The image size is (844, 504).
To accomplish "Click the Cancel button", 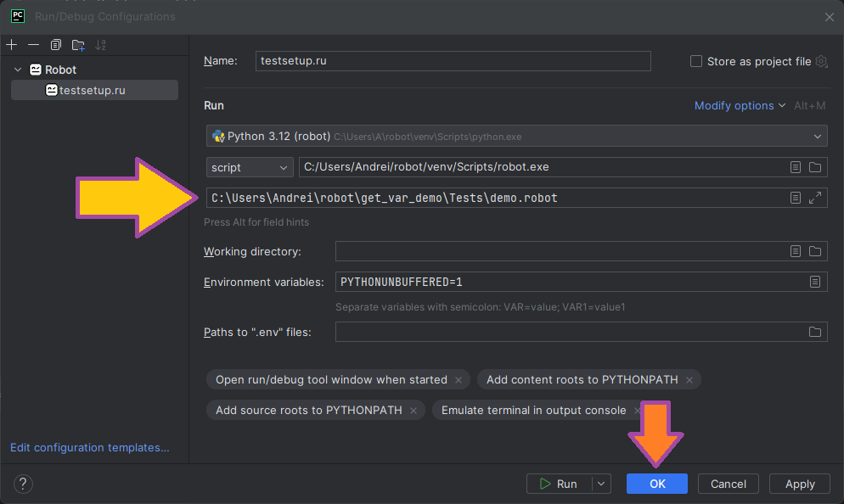I will click(729, 484).
